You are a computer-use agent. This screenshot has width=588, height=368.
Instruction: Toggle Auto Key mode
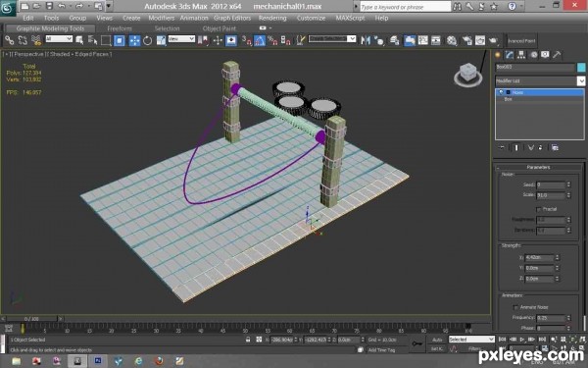tap(437, 340)
